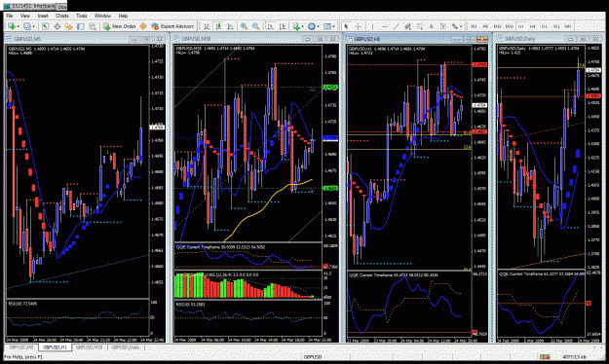Switch to the M1 timeframe
Screen dimensions: 609x364
(474, 26)
